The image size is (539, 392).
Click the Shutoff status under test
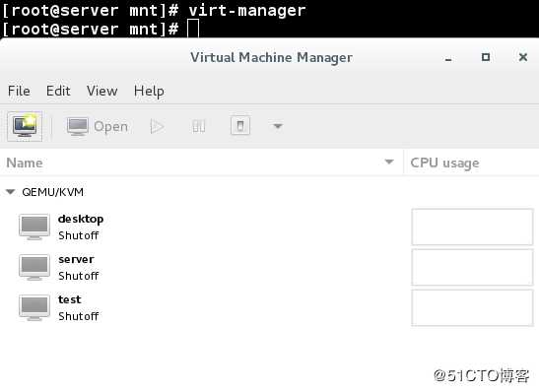pos(79,316)
